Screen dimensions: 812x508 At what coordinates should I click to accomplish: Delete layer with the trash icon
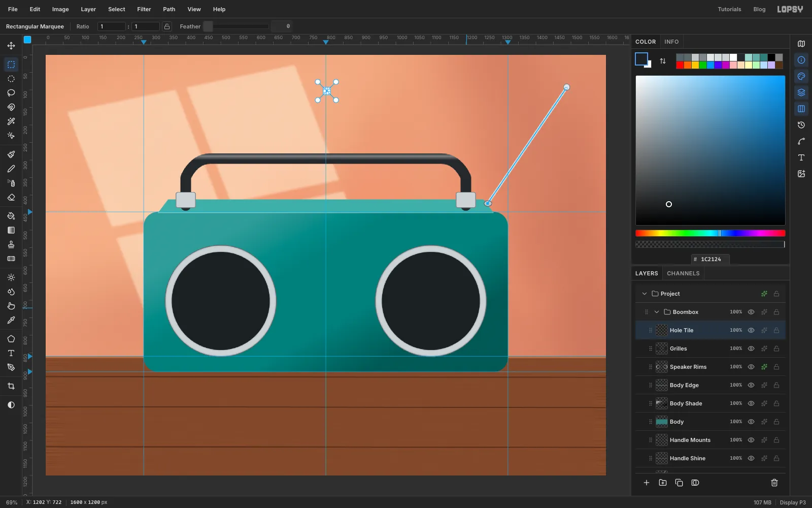[774, 483]
